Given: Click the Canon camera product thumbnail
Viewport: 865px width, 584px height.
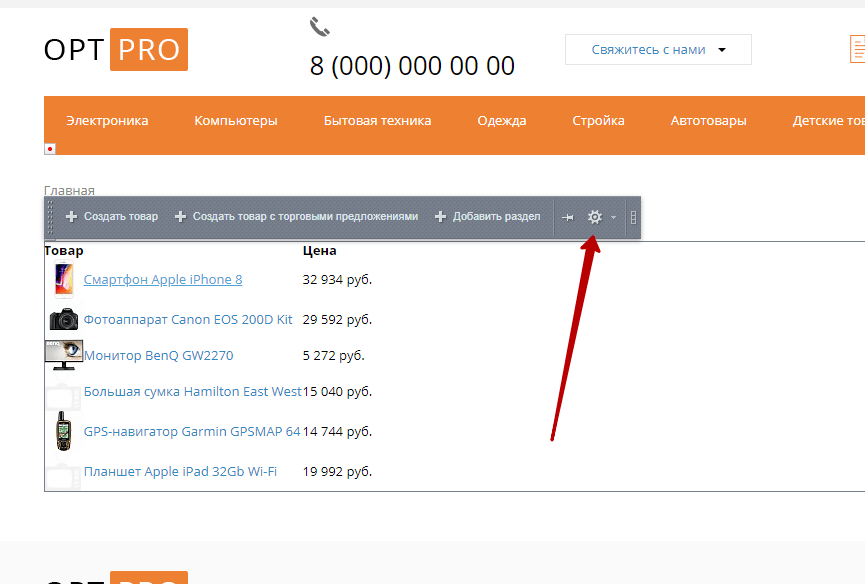Looking at the screenshot, I should click(x=64, y=319).
